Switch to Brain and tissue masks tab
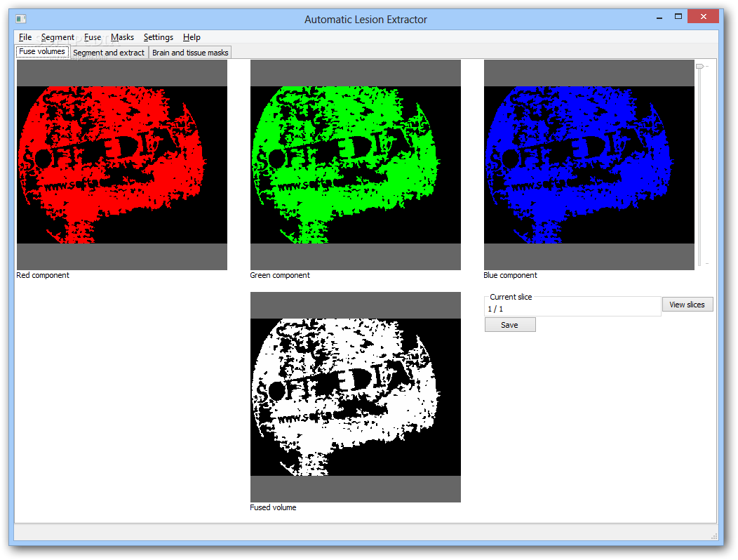This screenshot has height=560, width=738. pyautogui.click(x=190, y=53)
